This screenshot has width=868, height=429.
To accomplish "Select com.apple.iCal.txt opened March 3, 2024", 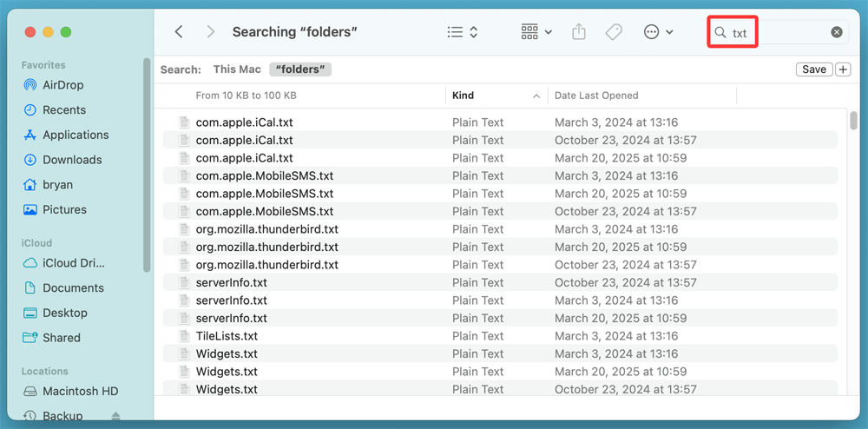I will click(x=500, y=122).
